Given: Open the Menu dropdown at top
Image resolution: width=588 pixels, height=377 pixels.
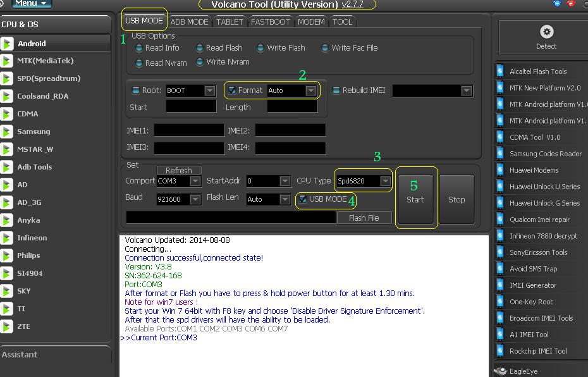Looking at the screenshot, I should coord(32,3).
